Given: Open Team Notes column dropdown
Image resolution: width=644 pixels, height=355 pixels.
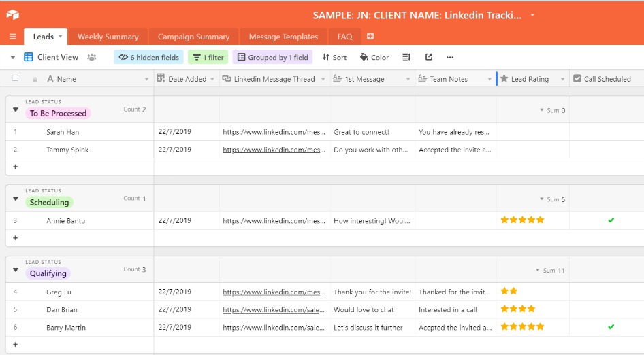Looking at the screenshot, I should [489, 79].
